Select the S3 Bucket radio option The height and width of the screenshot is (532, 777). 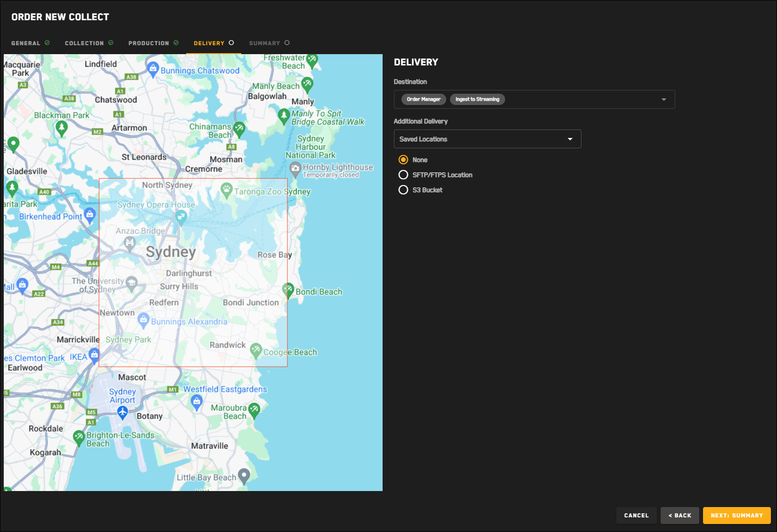pos(403,190)
